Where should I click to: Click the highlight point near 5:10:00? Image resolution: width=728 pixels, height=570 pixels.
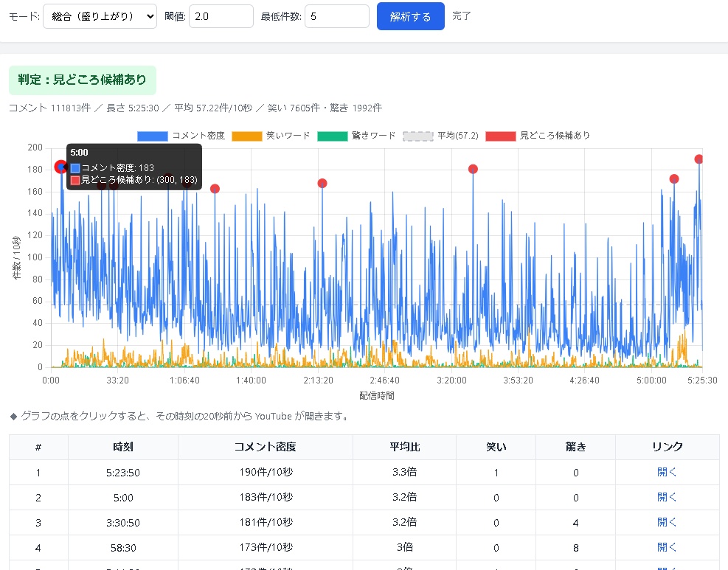coord(674,178)
